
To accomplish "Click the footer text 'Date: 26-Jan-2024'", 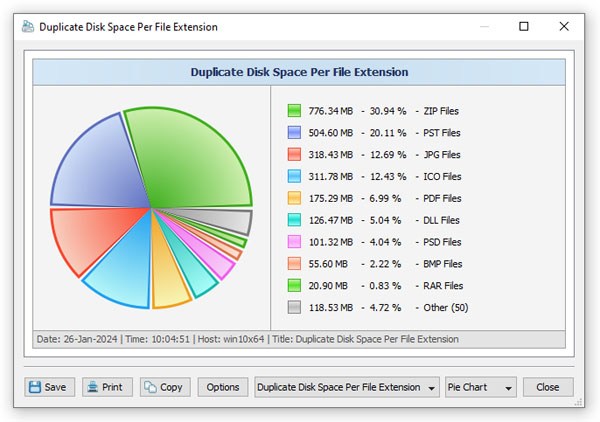I will (77, 339).
